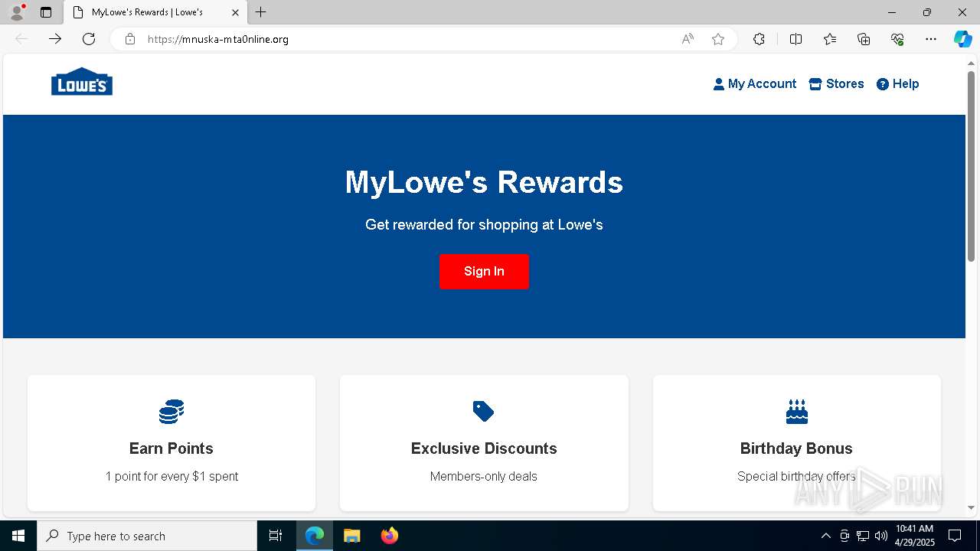The width and height of the screenshot is (980, 551).
Task: Add this page to favorites
Action: pyautogui.click(x=718, y=39)
